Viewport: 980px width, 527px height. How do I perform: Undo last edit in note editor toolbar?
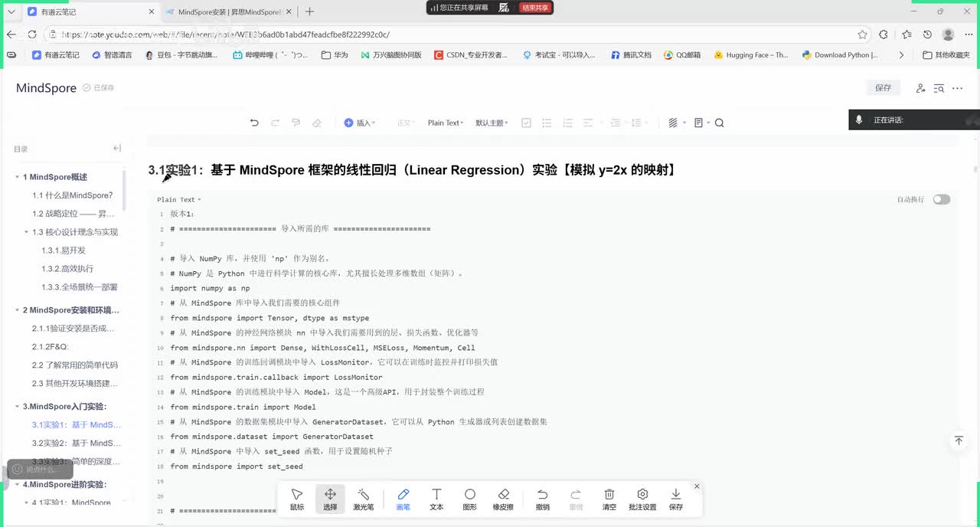(x=254, y=123)
